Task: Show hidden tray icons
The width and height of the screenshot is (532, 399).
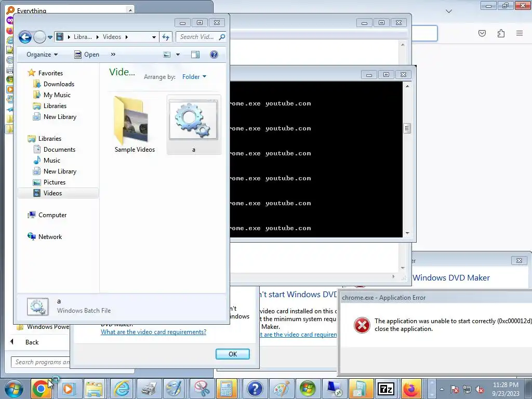Action: (x=442, y=389)
